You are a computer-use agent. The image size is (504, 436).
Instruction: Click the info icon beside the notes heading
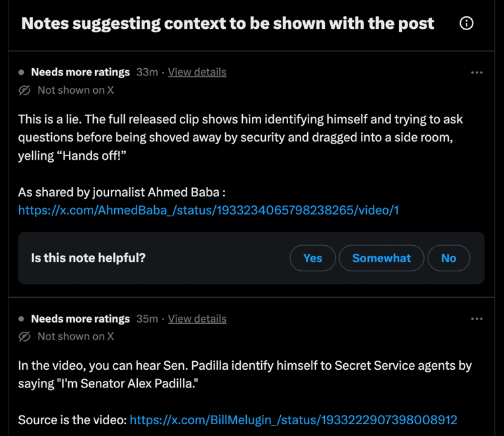tap(467, 23)
